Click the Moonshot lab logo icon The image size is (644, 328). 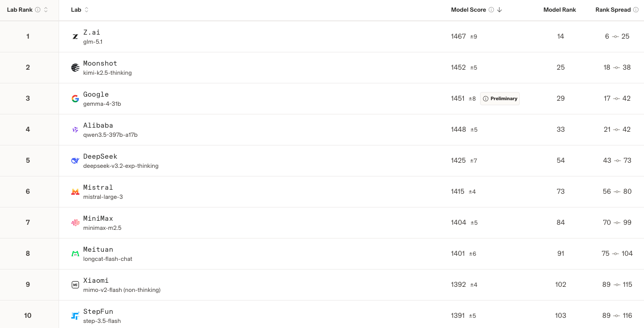click(75, 68)
